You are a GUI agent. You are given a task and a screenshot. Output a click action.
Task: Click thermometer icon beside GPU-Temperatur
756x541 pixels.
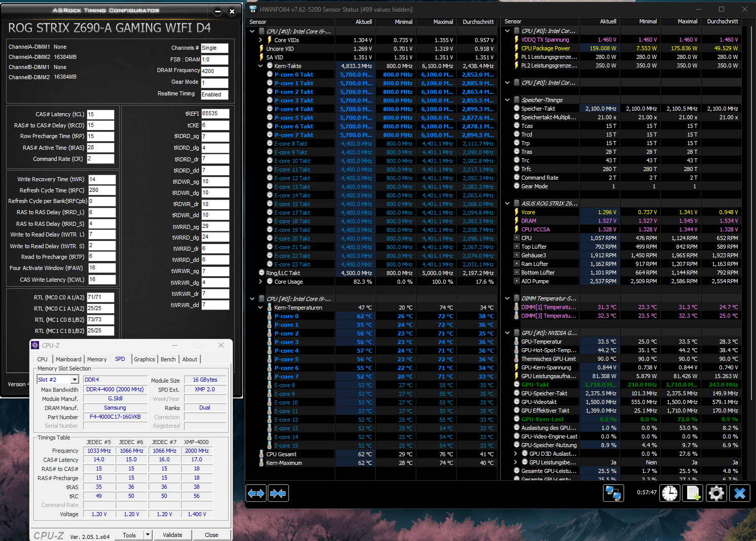pyautogui.click(x=517, y=341)
